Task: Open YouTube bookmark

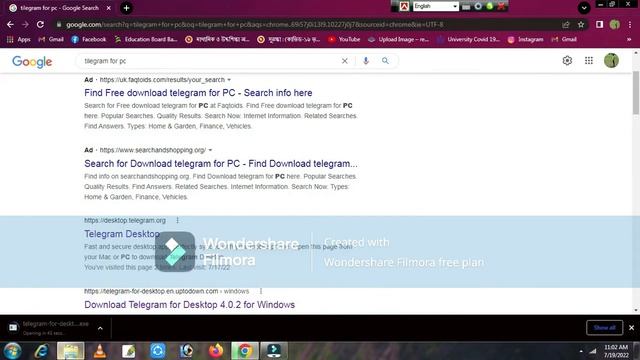Action: click(344, 40)
